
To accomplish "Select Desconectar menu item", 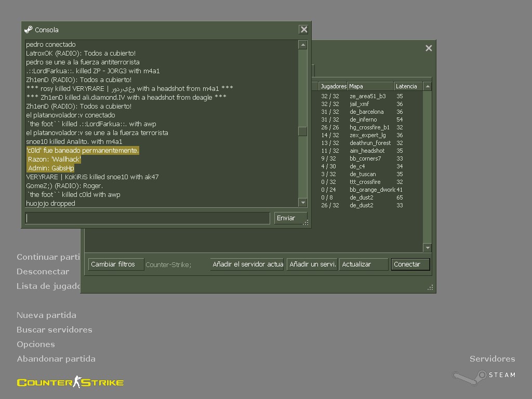I will (43, 271).
